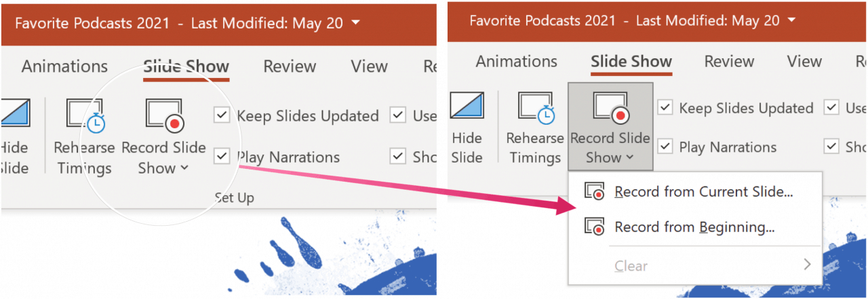Open the View tab in left panel

click(369, 66)
